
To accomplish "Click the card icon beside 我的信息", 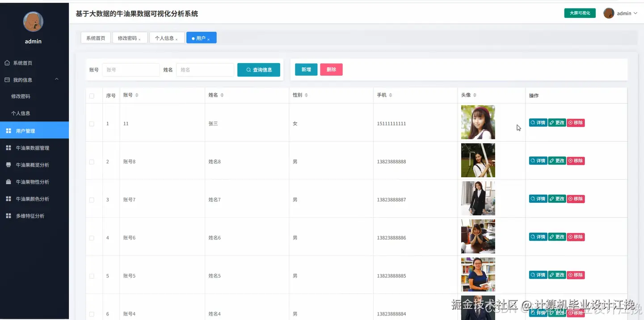I will pos(7,80).
